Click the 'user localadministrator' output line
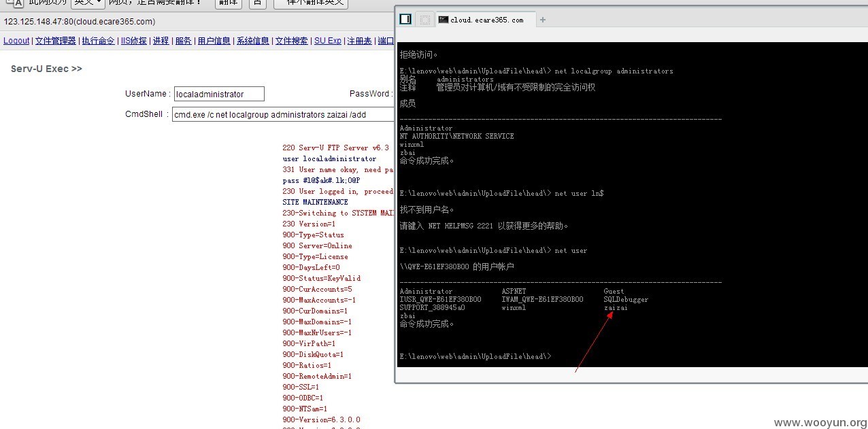Image resolution: width=868 pixels, height=429 pixels. (329, 158)
